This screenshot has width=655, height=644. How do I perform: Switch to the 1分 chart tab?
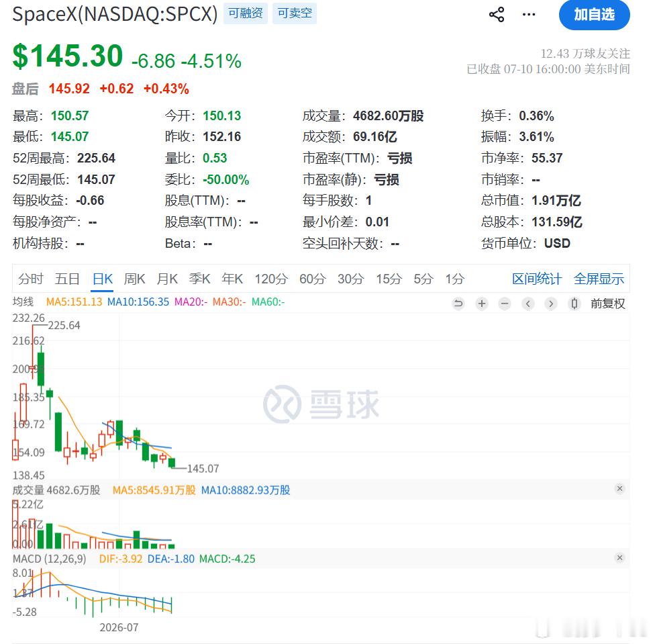(454, 279)
